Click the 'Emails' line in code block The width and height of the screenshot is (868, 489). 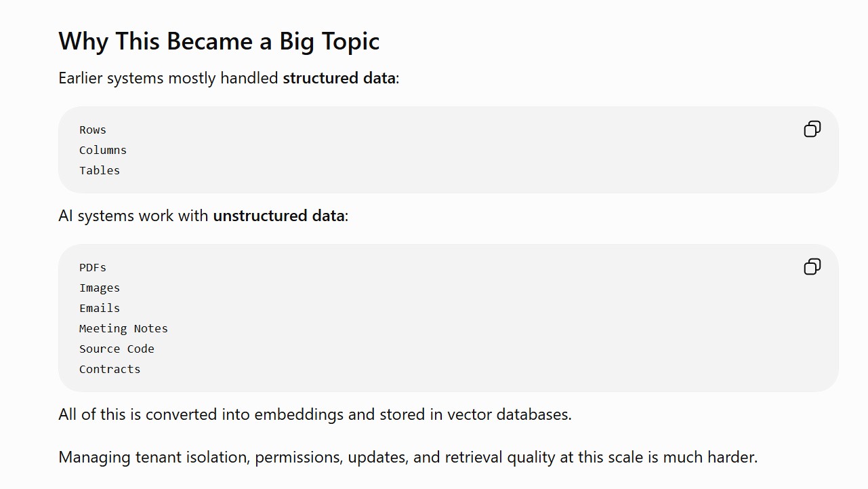click(x=100, y=308)
